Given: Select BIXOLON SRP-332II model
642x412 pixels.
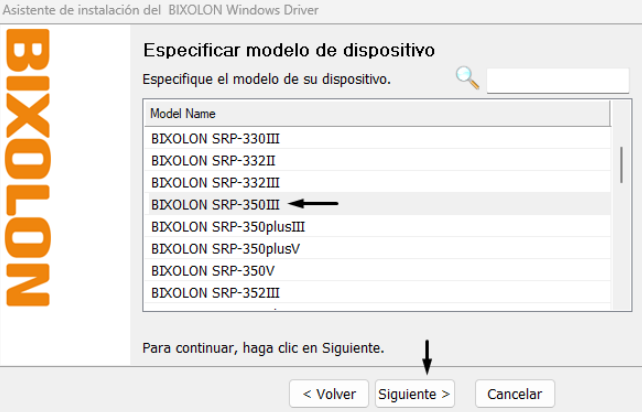Looking at the screenshot, I should point(377,161).
